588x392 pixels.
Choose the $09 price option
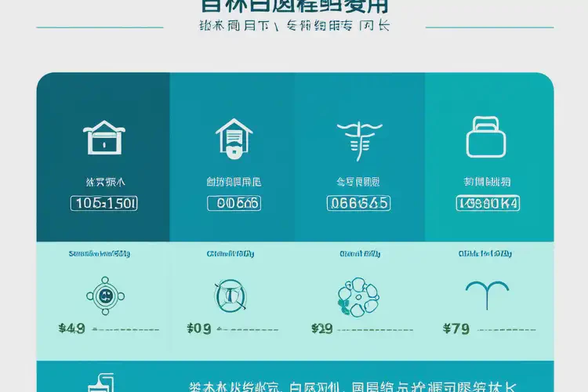pos(200,328)
